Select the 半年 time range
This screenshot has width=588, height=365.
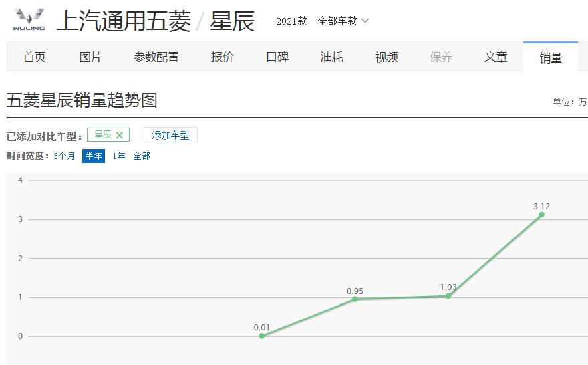coord(94,156)
